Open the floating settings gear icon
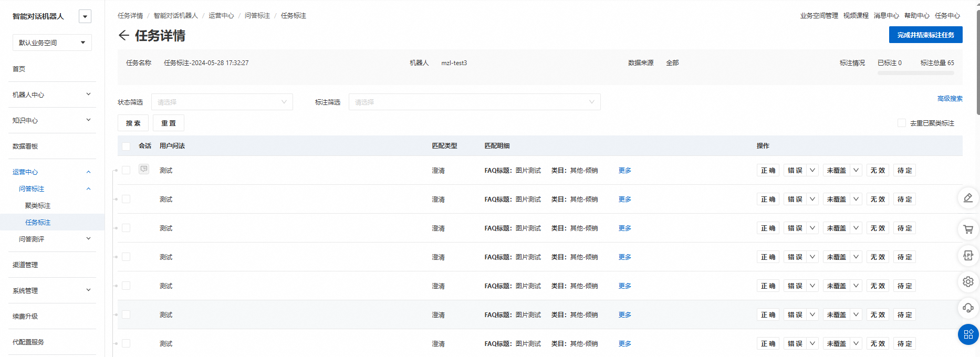This screenshot has width=980, height=357. click(x=968, y=281)
